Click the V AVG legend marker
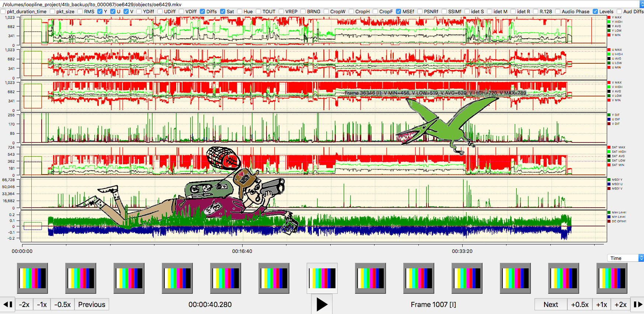 609,91
